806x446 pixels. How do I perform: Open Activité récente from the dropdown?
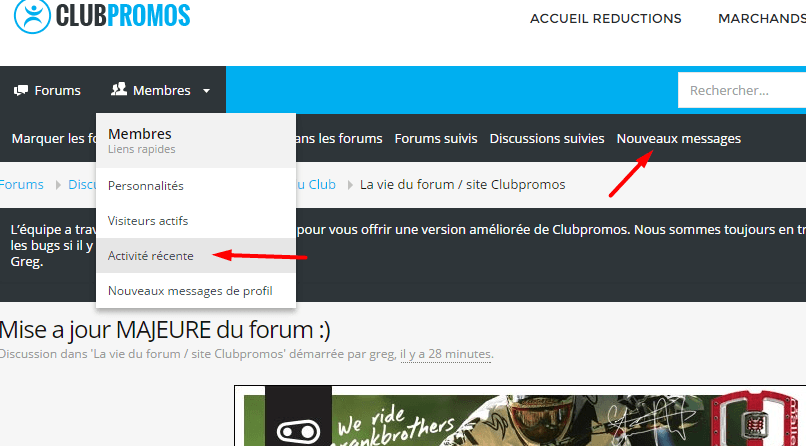click(151, 255)
